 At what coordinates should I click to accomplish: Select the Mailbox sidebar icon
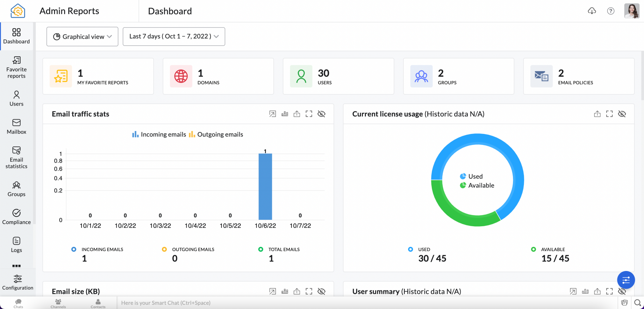click(16, 126)
